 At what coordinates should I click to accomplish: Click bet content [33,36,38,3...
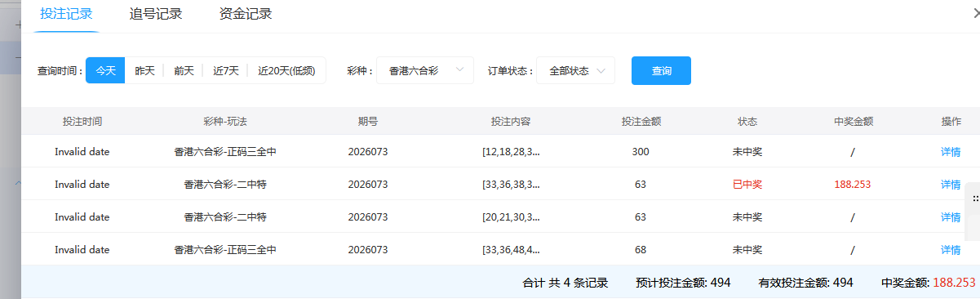511,184
